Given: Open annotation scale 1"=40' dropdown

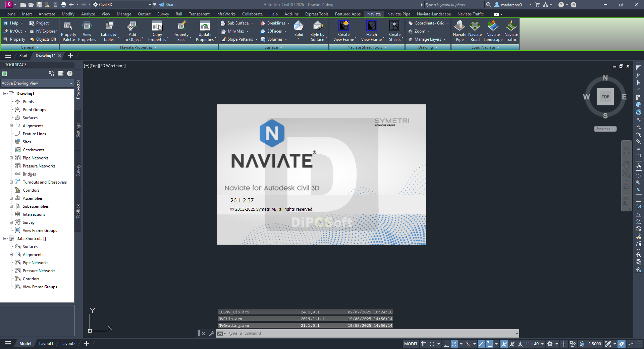Looking at the screenshot, I should tap(535, 344).
